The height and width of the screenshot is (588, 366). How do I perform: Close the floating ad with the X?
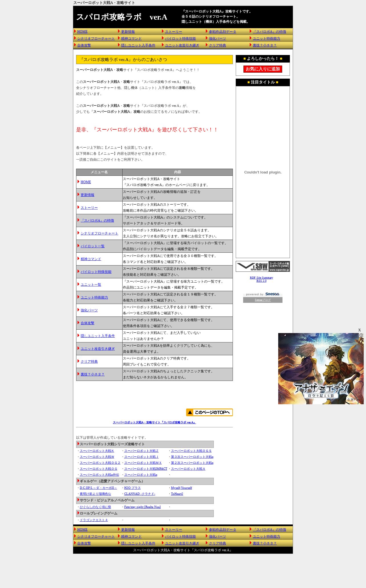[x=359, y=330]
